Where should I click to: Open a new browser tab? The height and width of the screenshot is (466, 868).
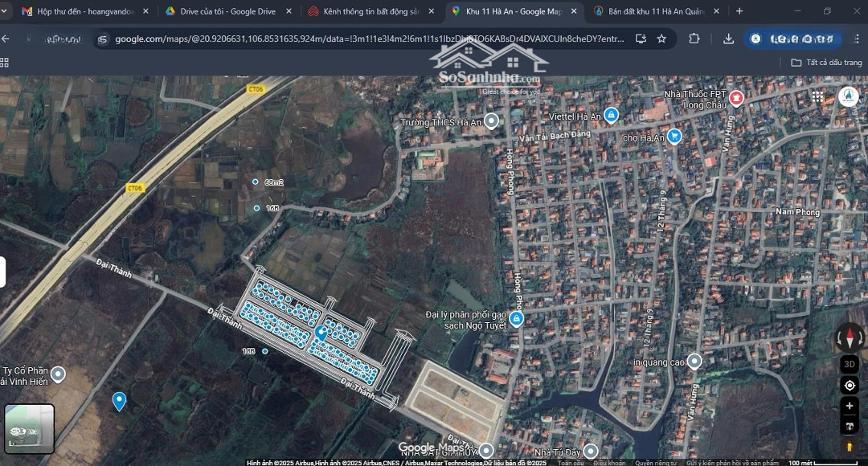coord(739,11)
